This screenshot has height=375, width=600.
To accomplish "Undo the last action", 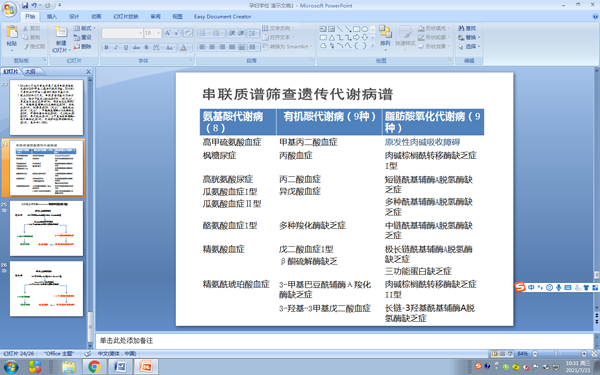I will (34, 5).
